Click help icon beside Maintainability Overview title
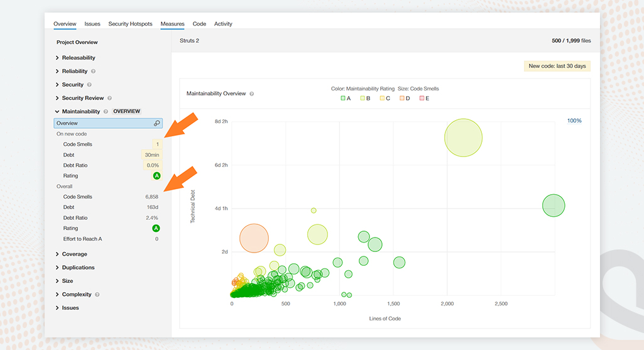644x350 pixels. (252, 94)
